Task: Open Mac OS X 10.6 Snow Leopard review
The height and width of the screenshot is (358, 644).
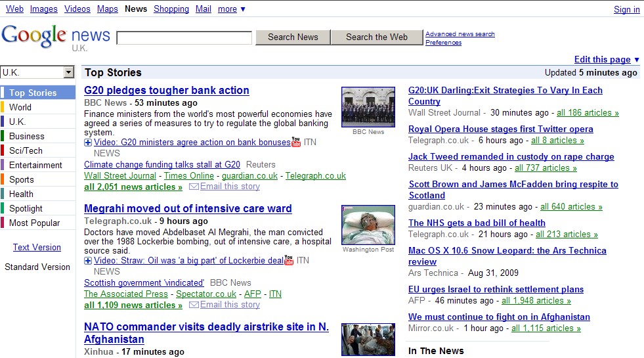Action: click(x=507, y=256)
